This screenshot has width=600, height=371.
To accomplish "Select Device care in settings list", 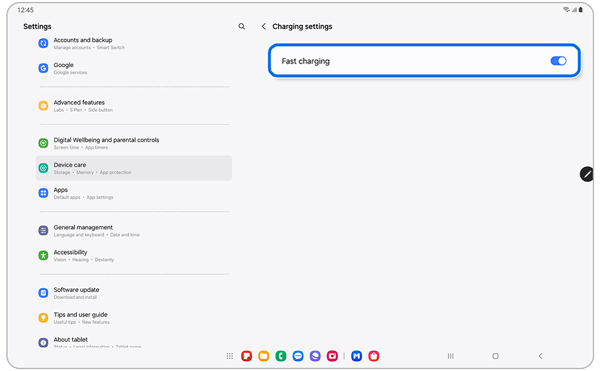I will tap(134, 168).
